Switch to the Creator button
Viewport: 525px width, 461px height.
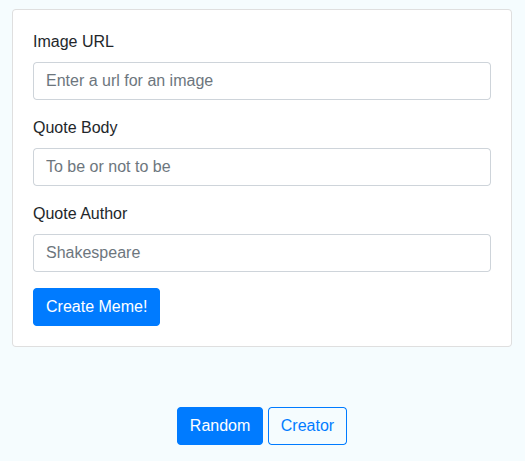coord(307,426)
